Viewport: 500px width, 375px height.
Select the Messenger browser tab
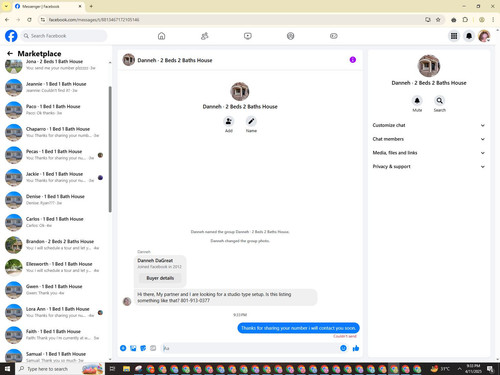click(49, 6)
